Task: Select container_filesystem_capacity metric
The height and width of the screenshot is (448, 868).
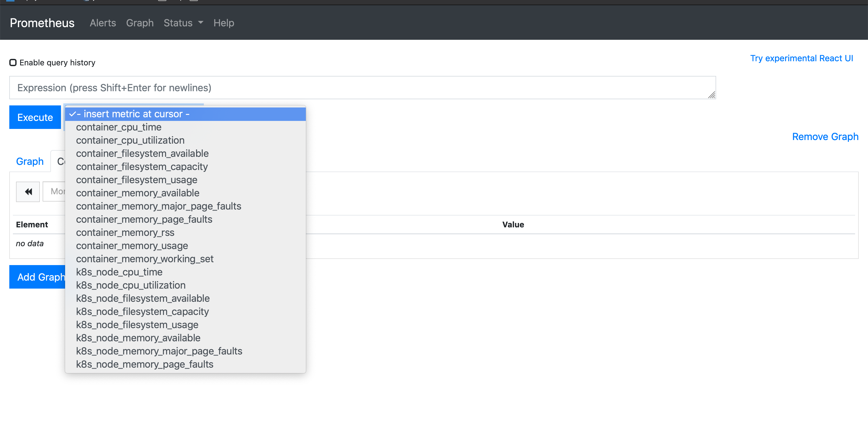Action: (142, 167)
